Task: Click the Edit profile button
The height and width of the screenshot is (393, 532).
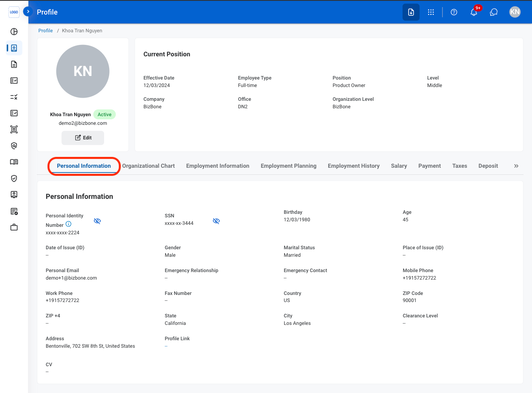Action: pos(83,138)
